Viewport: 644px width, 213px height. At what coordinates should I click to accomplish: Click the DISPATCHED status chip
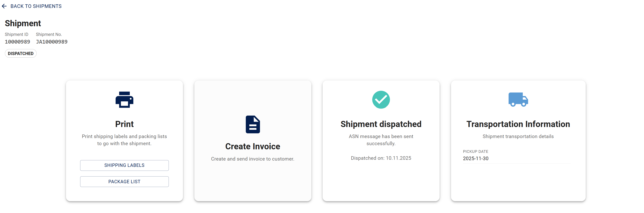tap(21, 54)
